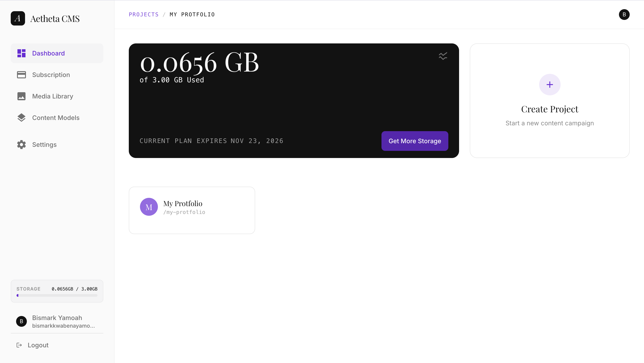The width and height of the screenshot is (644, 363).
Task: Click the M avatar on My Protfolio card
Action: pyautogui.click(x=149, y=207)
